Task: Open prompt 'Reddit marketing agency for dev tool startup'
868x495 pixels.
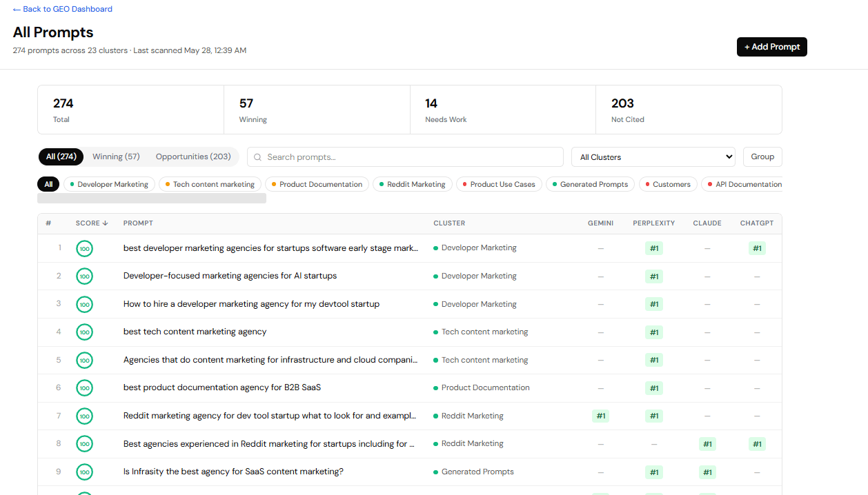Action: tap(270, 416)
